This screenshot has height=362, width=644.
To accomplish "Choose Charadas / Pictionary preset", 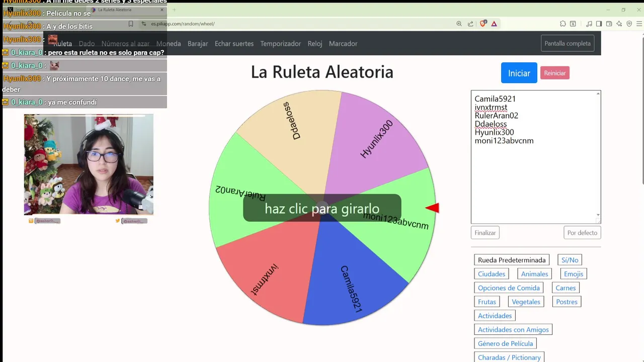I will 509,357.
